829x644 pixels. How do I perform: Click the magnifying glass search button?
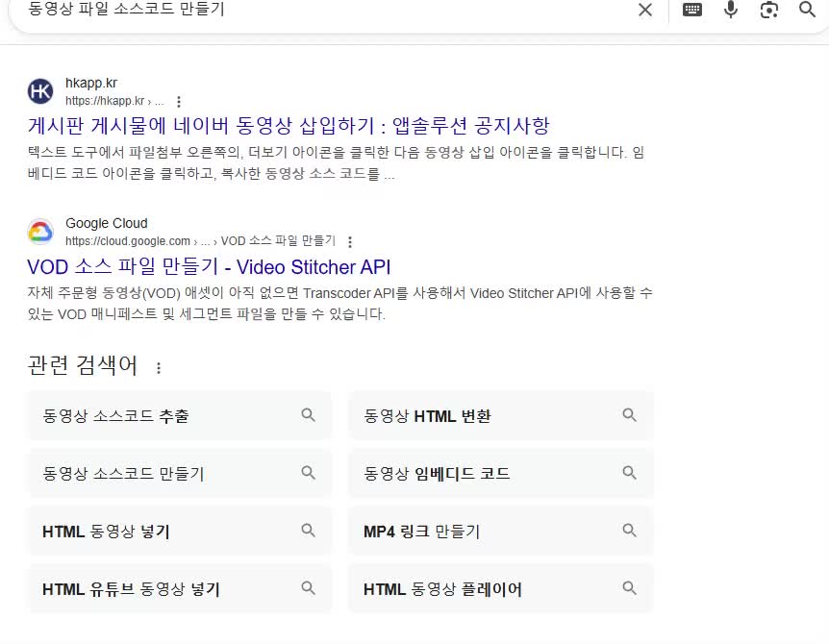tap(807, 10)
